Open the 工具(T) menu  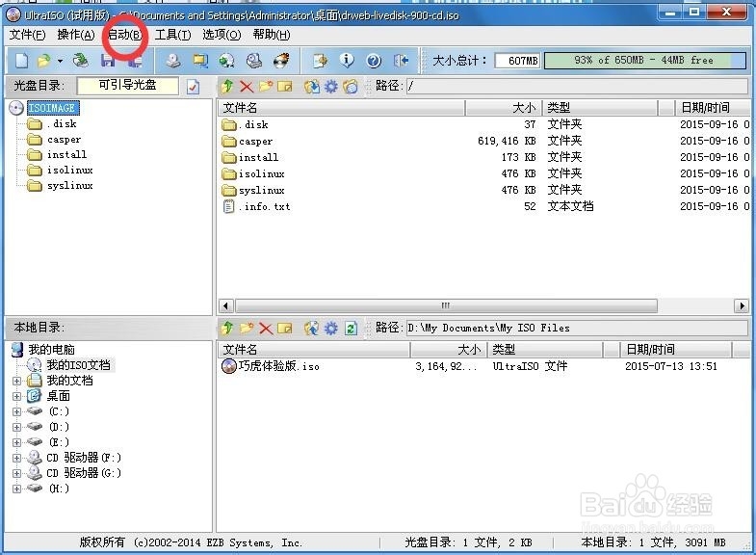[172, 35]
